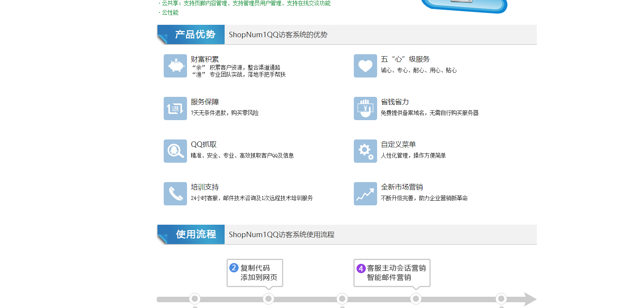Click the last node before the timeline arrow
This screenshot has width=644, height=308.
[x=501, y=299]
